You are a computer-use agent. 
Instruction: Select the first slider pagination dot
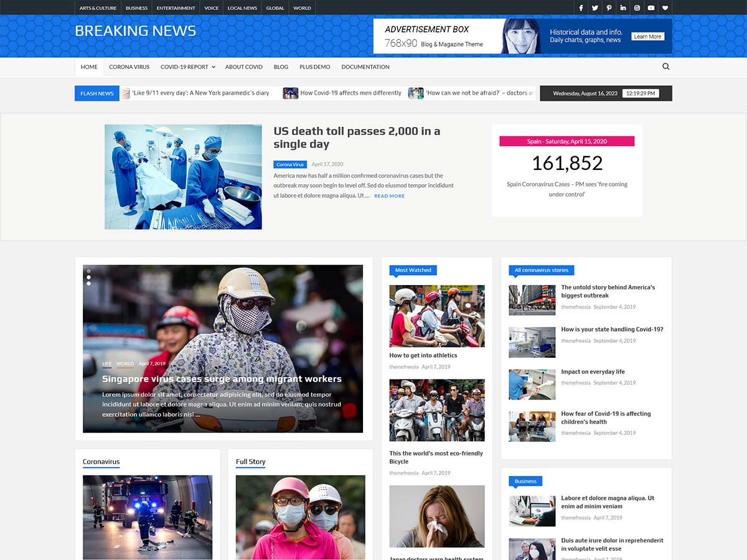88,271
